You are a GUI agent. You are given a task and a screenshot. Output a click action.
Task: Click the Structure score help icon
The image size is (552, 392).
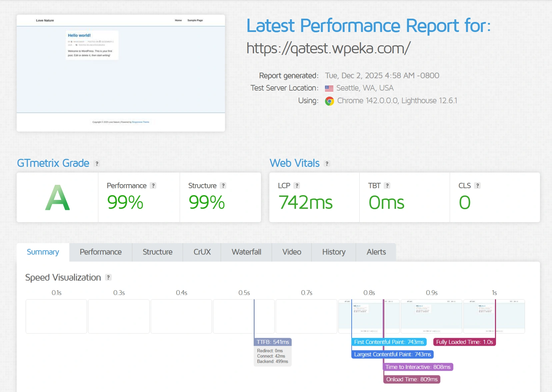(223, 186)
